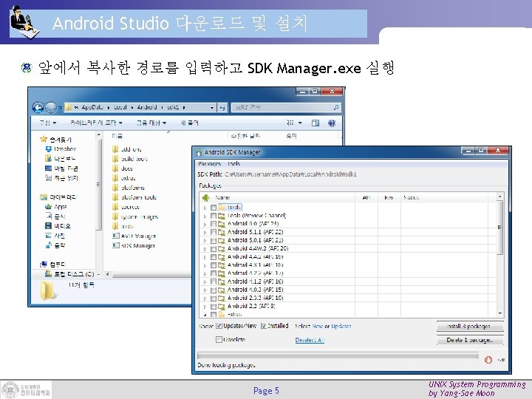Click the Android breadcrumb in Explorer address bar
The image size is (532, 399).
pos(147,107)
